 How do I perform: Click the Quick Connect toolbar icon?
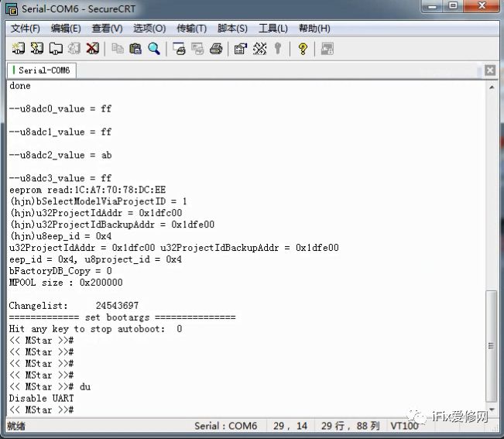(x=37, y=49)
